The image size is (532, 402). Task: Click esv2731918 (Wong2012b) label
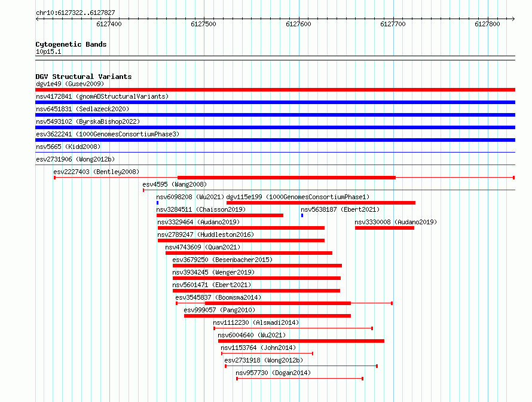coord(264,360)
